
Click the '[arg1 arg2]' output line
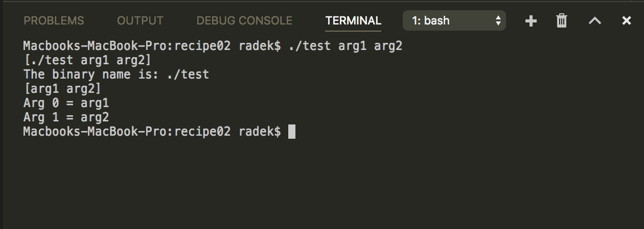click(x=62, y=89)
